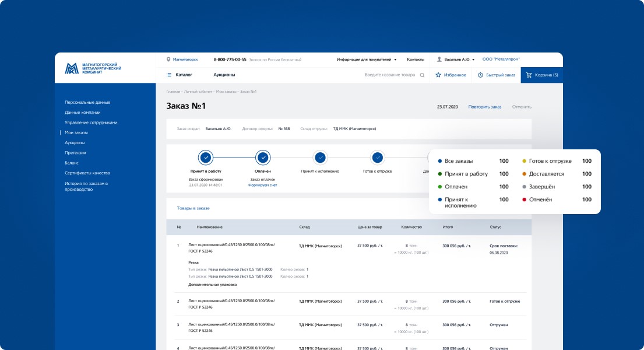This screenshot has width=644, height=350.
Task: Click the star icon for Избранное
Action: 438,75
